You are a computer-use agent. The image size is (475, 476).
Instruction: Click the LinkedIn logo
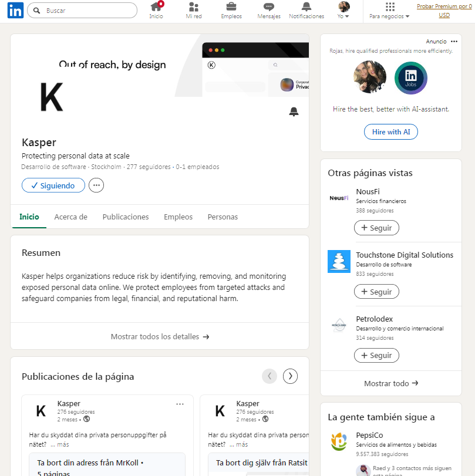15,11
